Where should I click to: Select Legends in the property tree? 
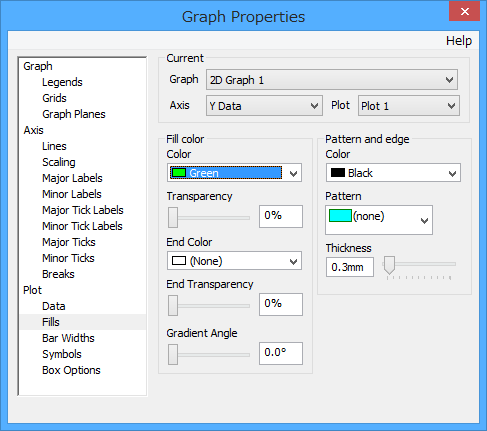(x=62, y=82)
